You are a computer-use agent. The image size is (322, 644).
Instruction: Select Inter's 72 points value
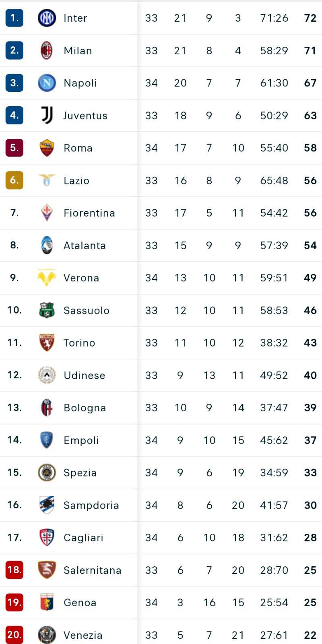click(x=310, y=18)
